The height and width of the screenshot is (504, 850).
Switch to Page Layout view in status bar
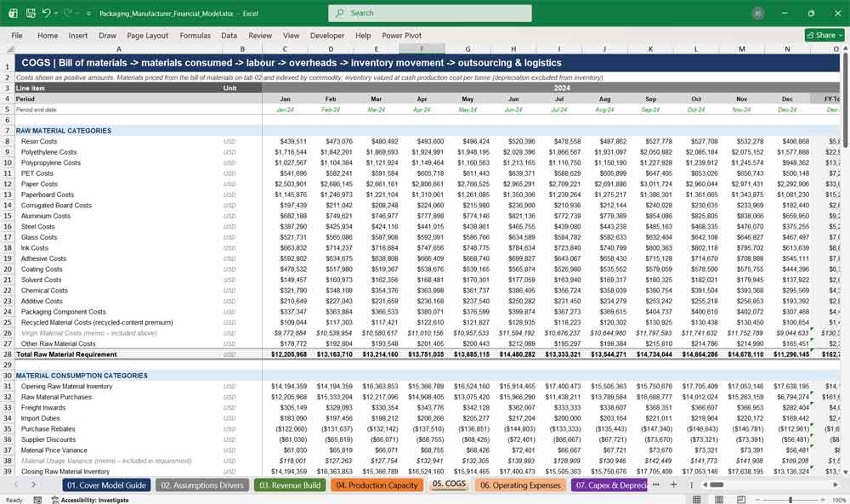pos(719,500)
